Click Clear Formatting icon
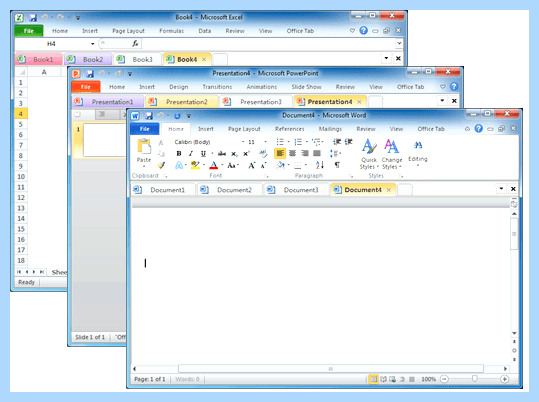The height and width of the screenshot is (402, 539). click(263, 153)
